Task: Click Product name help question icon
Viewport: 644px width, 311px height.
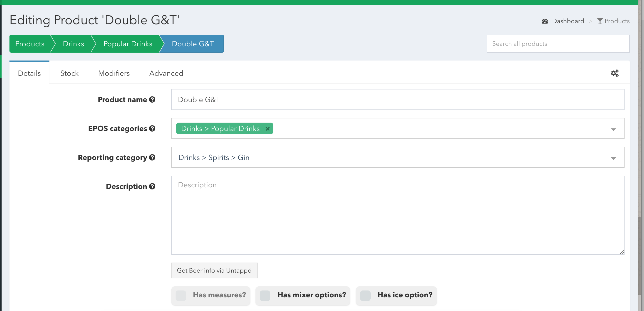Action: (152, 99)
